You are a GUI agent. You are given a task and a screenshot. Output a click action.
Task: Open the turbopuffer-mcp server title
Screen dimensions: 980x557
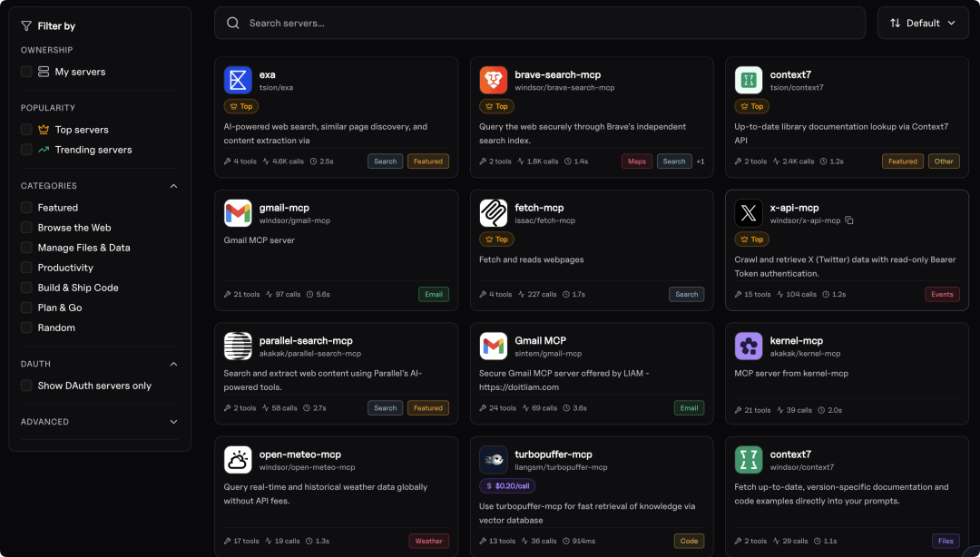(553, 454)
